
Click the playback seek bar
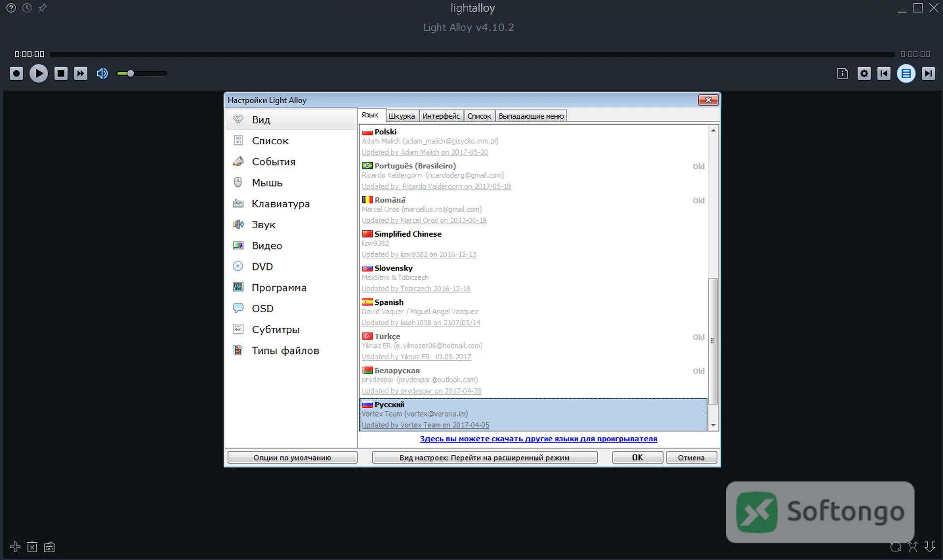coord(472,54)
